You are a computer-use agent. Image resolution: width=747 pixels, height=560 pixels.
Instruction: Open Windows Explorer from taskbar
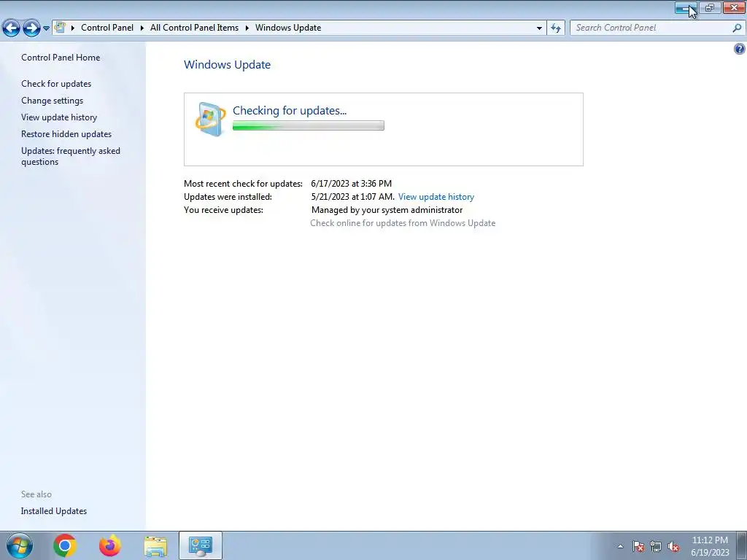pyautogui.click(x=155, y=546)
